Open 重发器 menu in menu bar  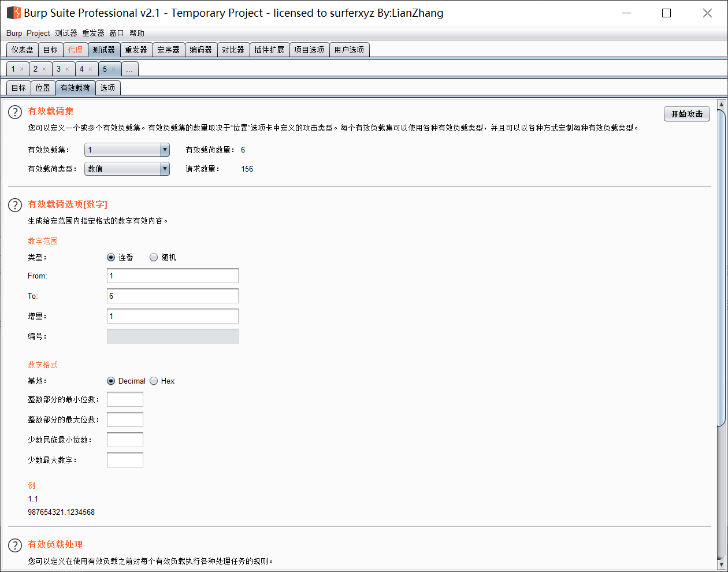(93, 33)
